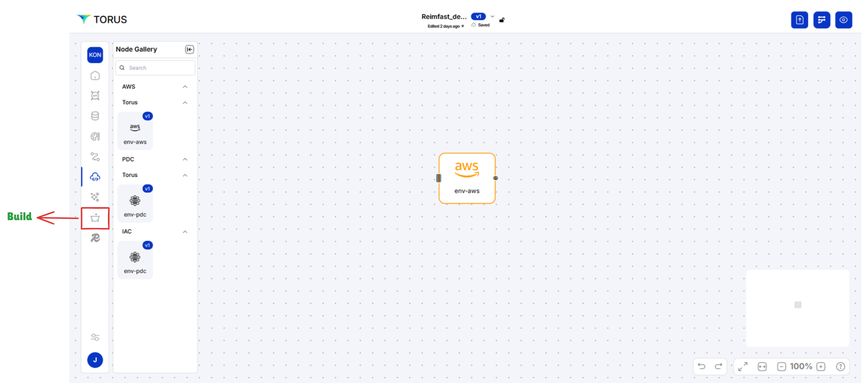Screen dimensions: 868x390
Task: Click the zoom in plus button
Action: coord(820,367)
